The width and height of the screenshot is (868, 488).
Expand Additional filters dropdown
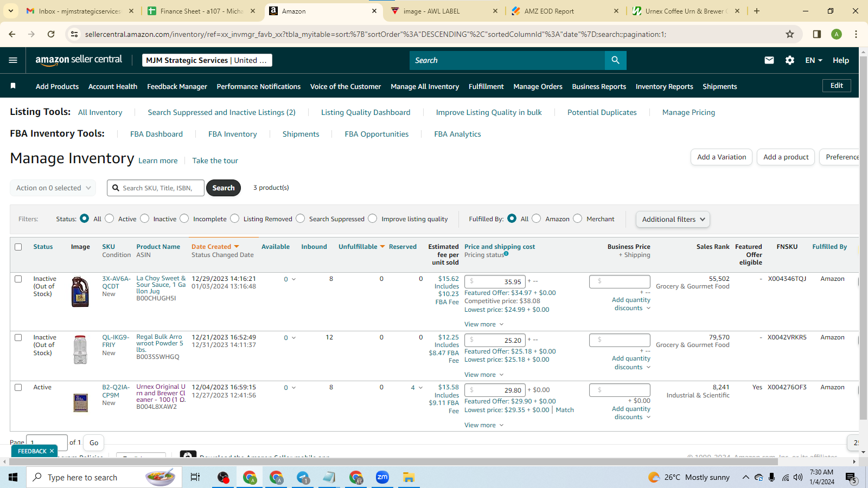click(673, 219)
